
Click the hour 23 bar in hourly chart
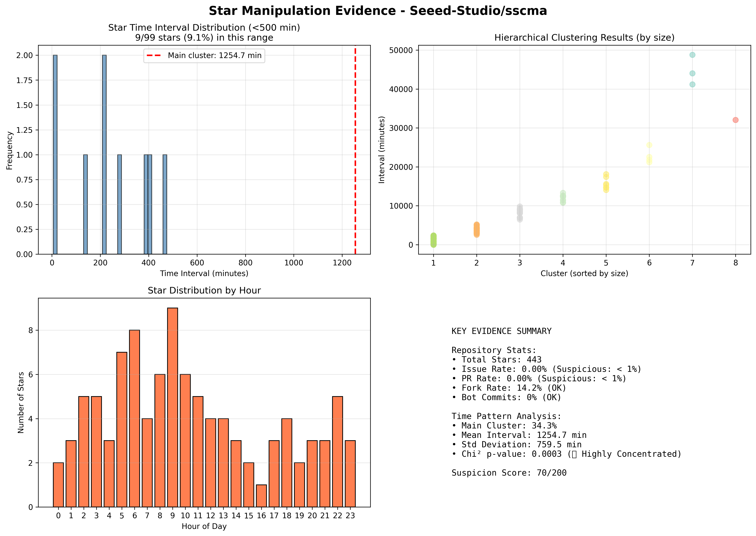point(350,474)
